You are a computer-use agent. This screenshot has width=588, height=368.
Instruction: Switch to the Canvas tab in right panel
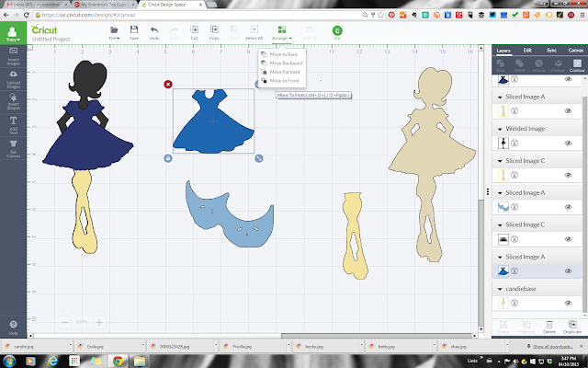576,51
